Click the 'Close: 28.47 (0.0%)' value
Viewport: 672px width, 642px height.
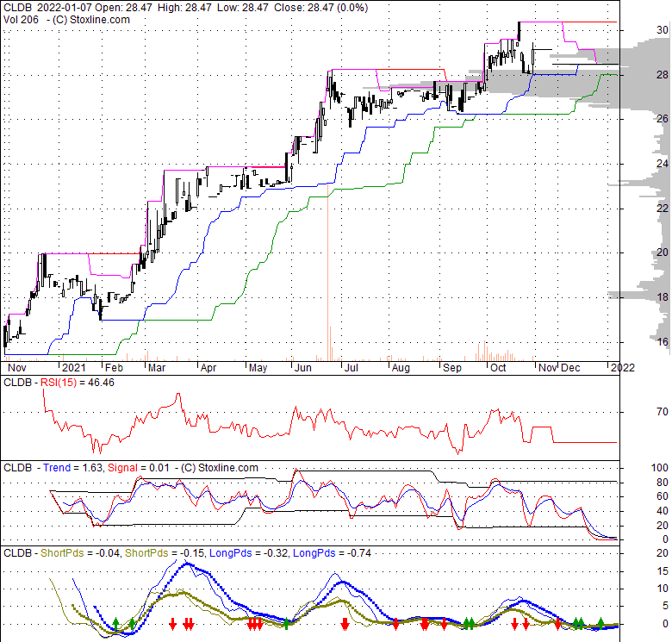(320, 8)
